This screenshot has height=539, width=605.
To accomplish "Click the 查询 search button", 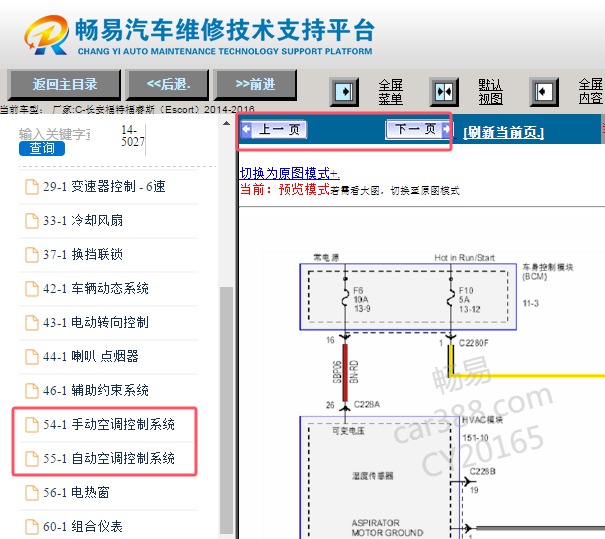I will pyautogui.click(x=42, y=148).
